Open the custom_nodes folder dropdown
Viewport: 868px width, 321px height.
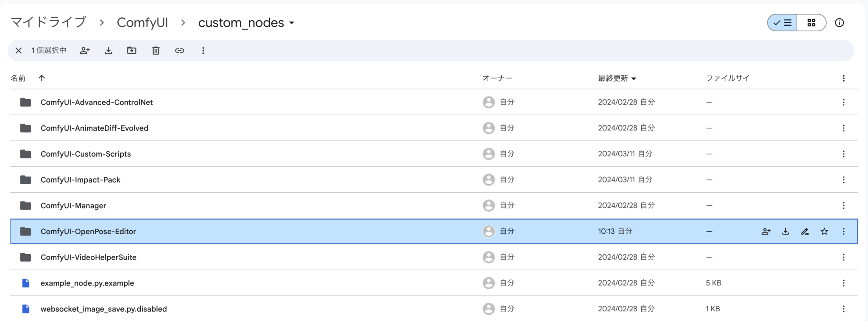tap(292, 23)
